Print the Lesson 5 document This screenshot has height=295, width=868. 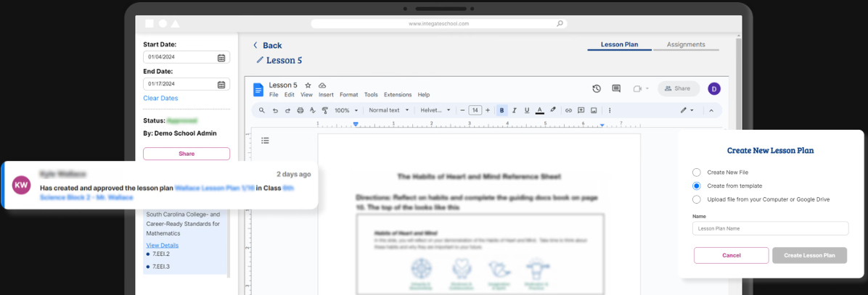pyautogui.click(x=300, y=110)
